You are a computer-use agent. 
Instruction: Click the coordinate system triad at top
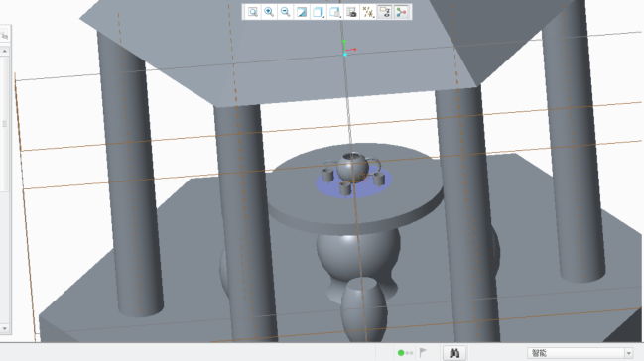pyautogui.click(x=348, y=48)
